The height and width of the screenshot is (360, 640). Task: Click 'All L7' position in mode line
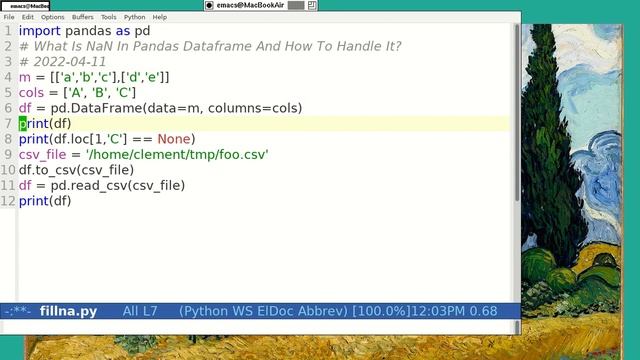coord(140,311)
